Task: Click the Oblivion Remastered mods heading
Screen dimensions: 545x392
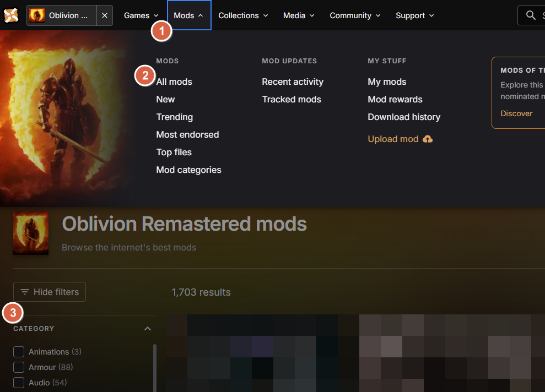Action: click(184, 224)
